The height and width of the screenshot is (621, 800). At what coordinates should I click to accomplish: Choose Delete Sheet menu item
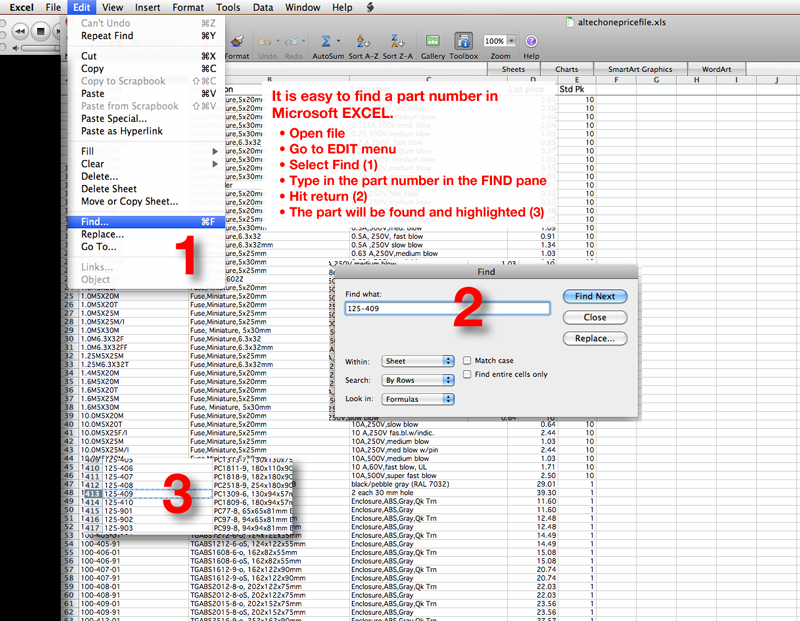click(x=146, y=189)
